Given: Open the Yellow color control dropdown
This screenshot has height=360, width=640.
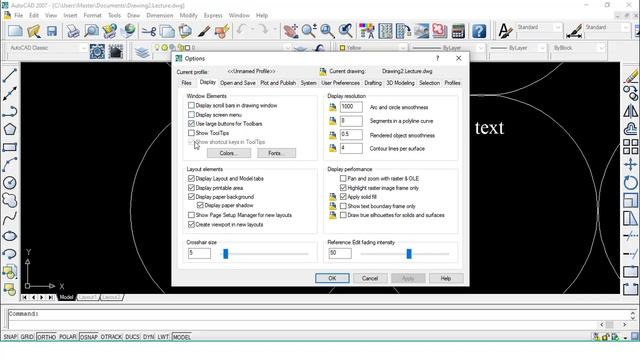Looking at the screenshot, I should click(403, 48).
